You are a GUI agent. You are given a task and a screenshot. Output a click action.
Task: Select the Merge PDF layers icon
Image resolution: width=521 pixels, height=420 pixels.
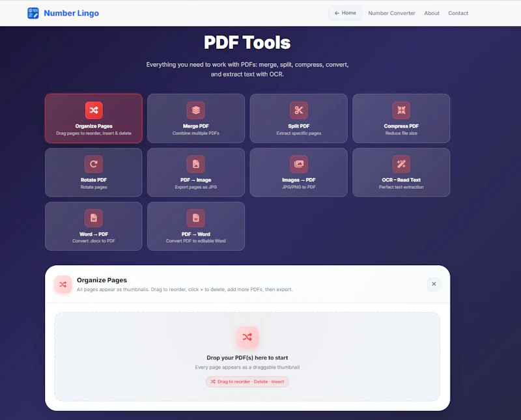click(196, 110)
